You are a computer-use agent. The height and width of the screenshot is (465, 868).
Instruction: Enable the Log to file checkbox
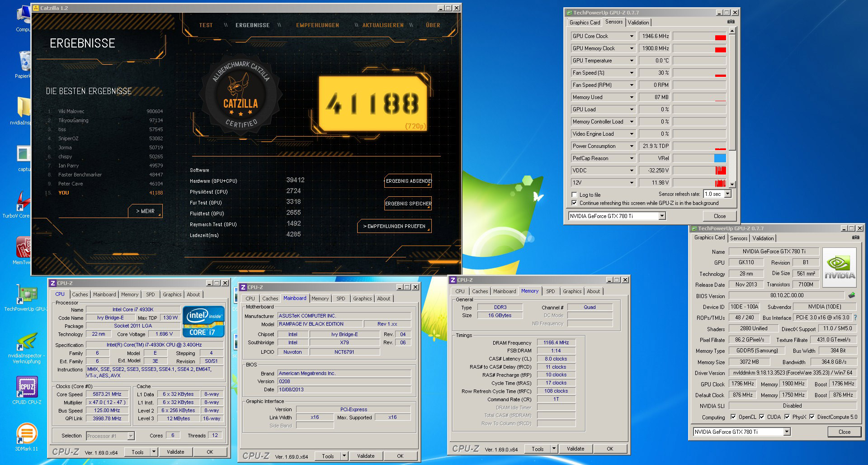tap(575, 195)
